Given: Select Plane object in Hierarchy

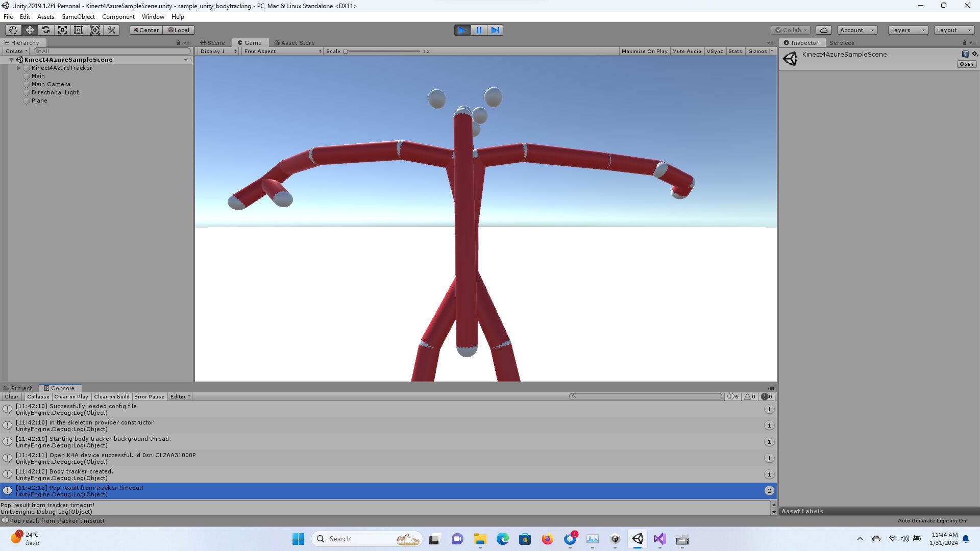Looking at the screenshot, I should 39,101.
